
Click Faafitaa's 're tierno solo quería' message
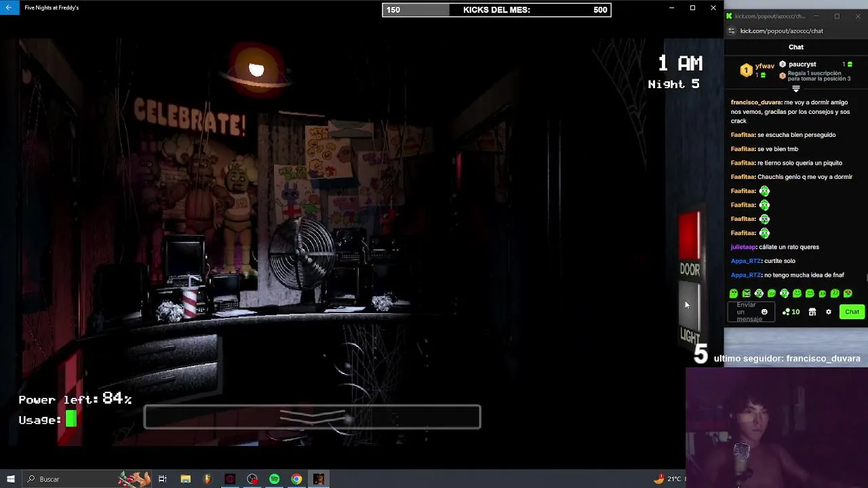[x=787, y=163]
